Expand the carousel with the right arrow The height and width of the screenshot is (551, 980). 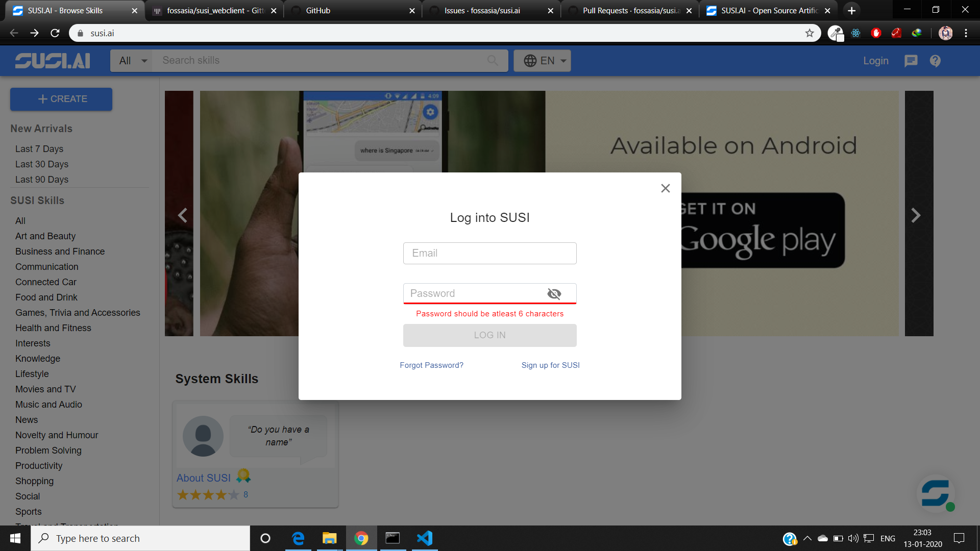click(x=916, y=215)
